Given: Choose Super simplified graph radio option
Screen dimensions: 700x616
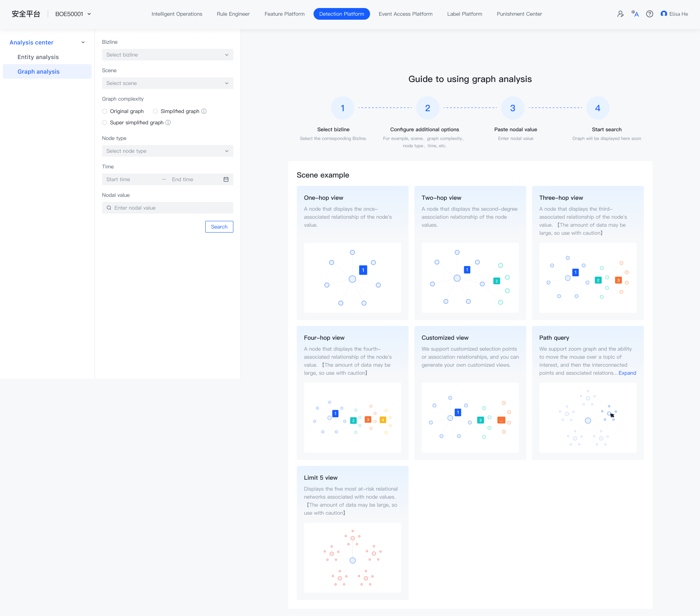Looking at the screenshot, I should pos(105,122).
